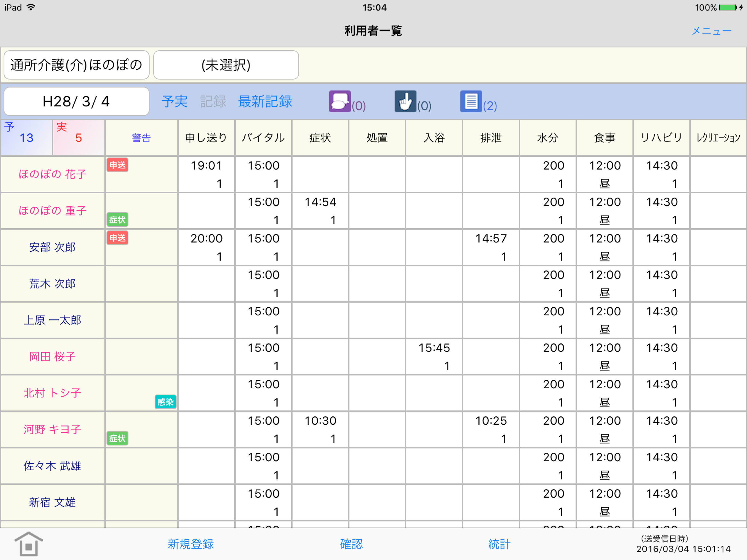Open 水分 200 cell for 上原 一太郎
The width and height of the screenshot is (747, 560).
(x=548, y=320)
